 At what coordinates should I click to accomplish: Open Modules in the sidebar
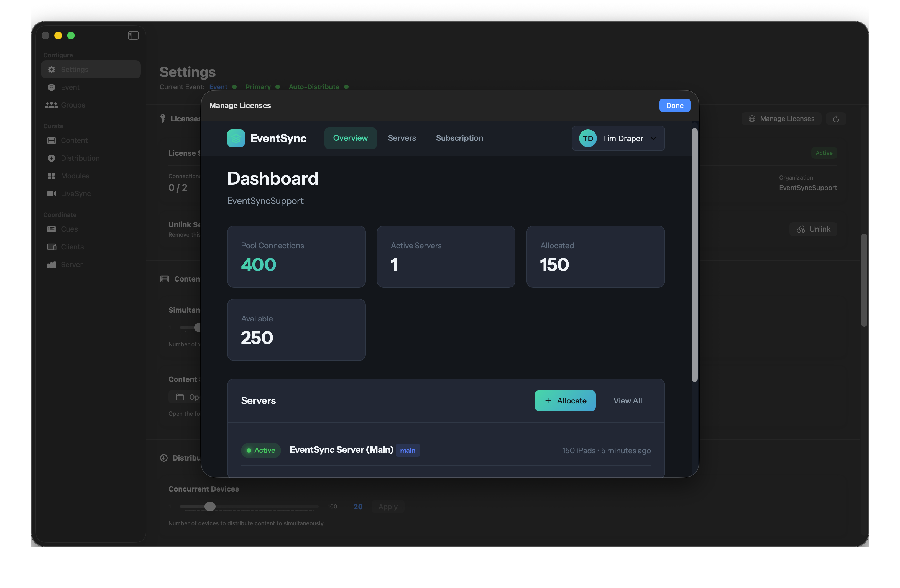coord(91,176)
